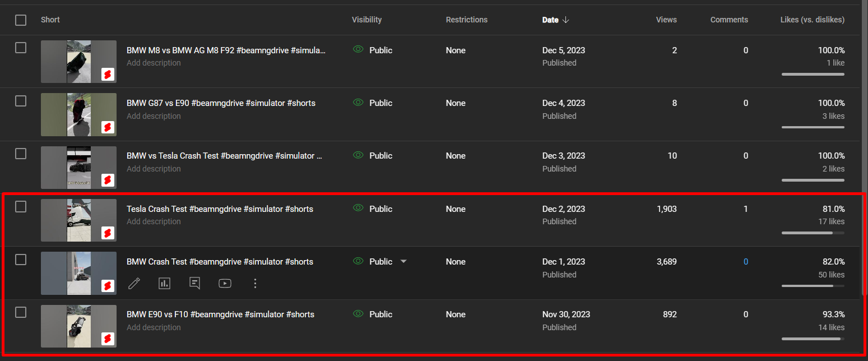Viewport: 868px width, 361px height.
Task: Click the like ratio bar in the 82.0% row
Action: click(813, 286)
